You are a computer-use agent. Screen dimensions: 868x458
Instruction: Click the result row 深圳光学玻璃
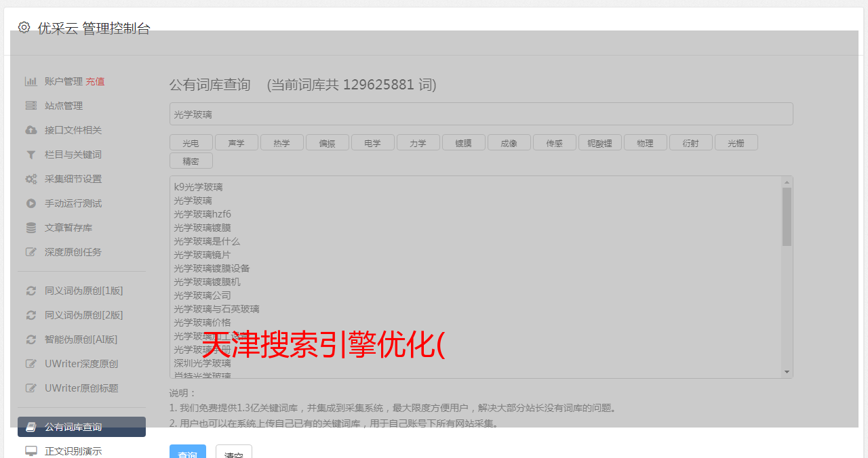(202, 363)
